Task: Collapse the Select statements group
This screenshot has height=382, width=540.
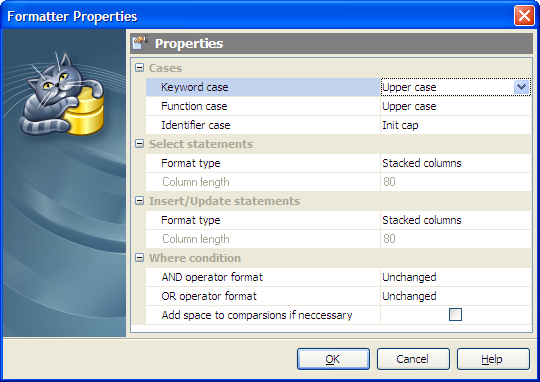Action: click(x=139, y=144)
